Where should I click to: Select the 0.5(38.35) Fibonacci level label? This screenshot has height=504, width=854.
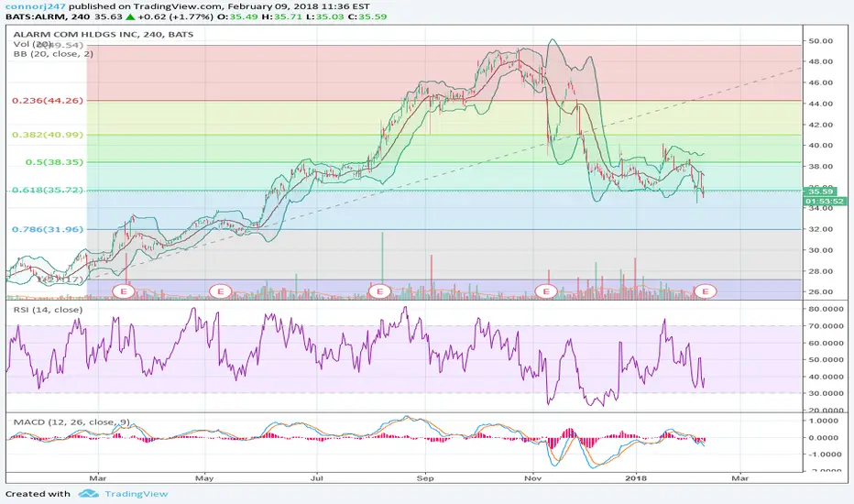tap(54, 162)
